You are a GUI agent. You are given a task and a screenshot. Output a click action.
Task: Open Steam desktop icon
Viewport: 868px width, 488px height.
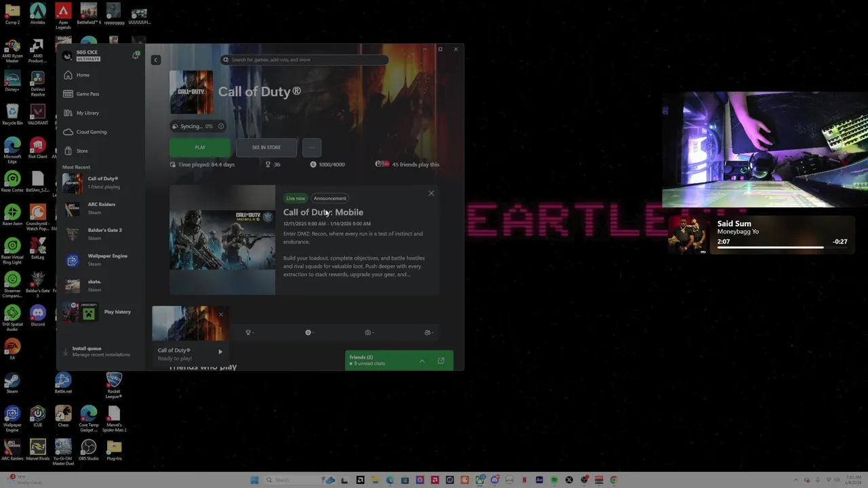tap(12, 383)
